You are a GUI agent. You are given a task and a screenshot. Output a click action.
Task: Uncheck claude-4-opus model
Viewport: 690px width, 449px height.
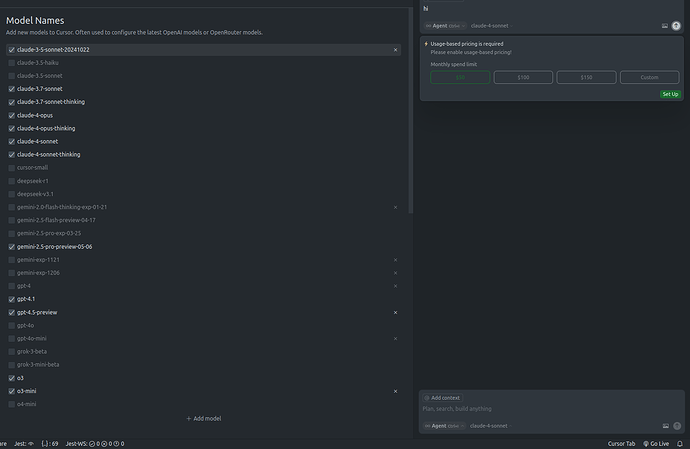(11, 115)
